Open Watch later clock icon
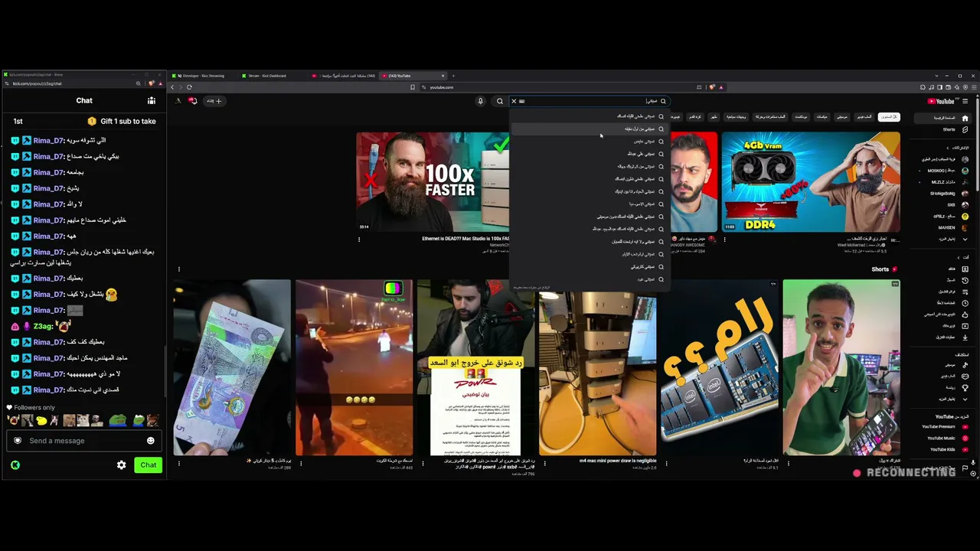980x551 pixels. click(x=965, y=303)
